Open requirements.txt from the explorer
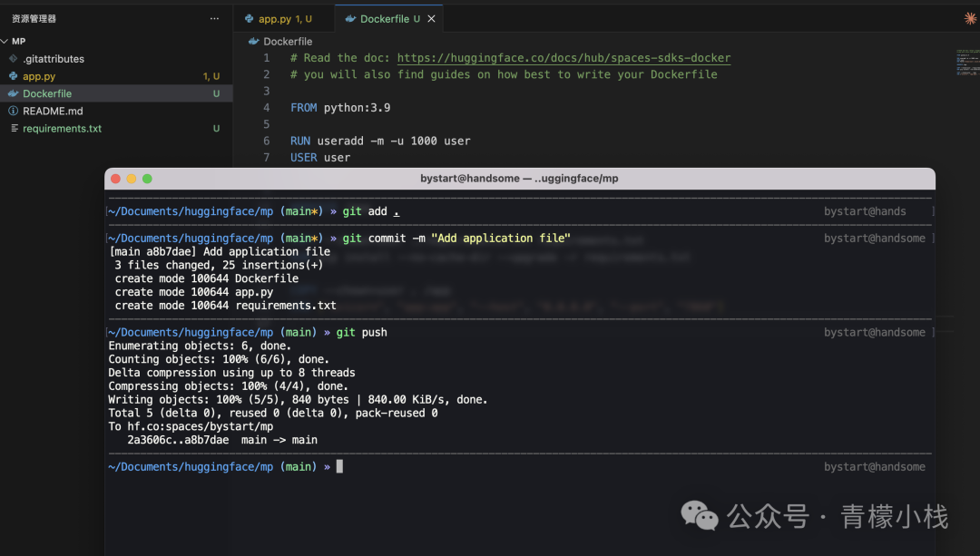This screenshot has height=556, width=980. tap(62, 129)
